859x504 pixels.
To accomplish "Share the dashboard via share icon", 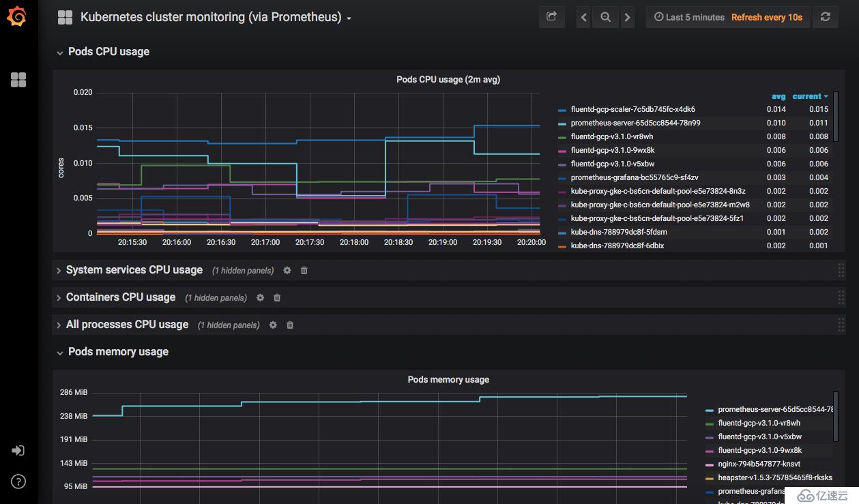I will (x=552, y=17).
